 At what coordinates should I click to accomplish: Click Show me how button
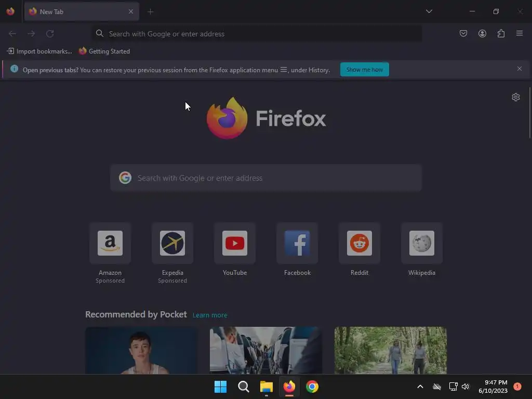[364, 70]
